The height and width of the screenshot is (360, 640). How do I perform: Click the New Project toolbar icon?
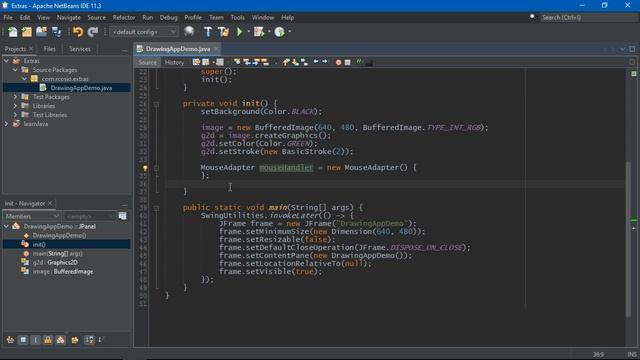[x=27, y=32]
